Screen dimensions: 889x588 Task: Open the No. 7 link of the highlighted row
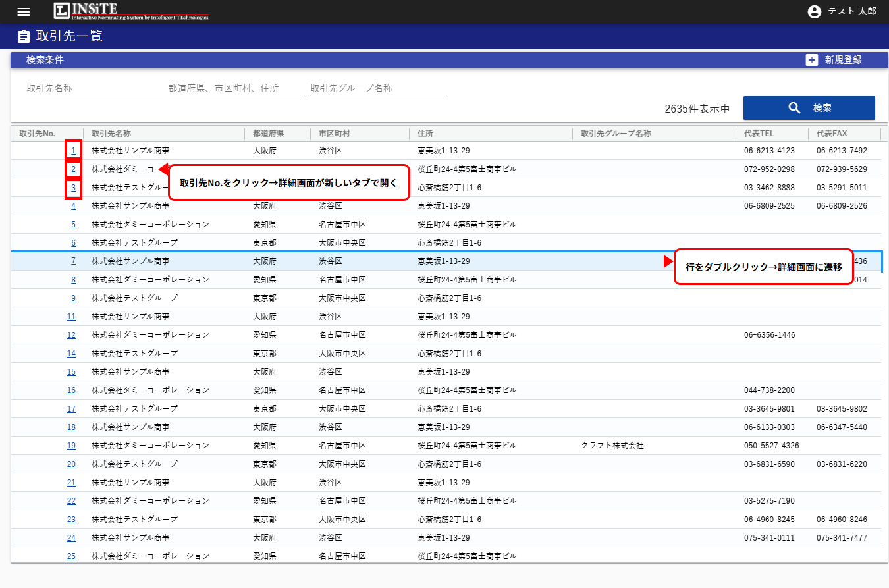[x=72, y=261]
